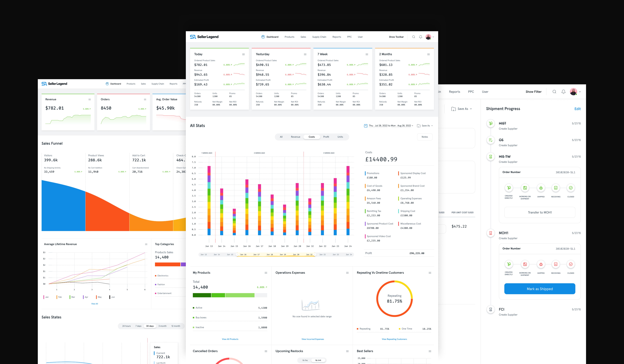Click the FCI step hourglass icon
624x364 pixels.
[491, 309]
